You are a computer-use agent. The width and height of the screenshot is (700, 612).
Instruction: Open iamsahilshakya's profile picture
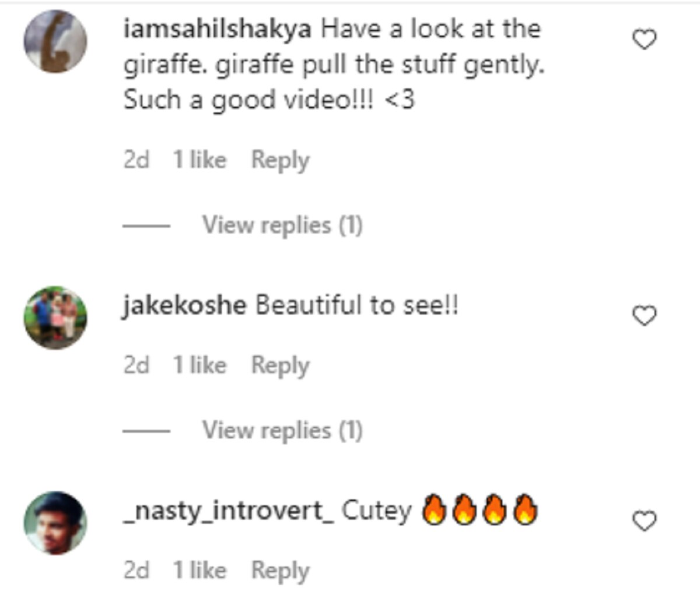[55, 41]
